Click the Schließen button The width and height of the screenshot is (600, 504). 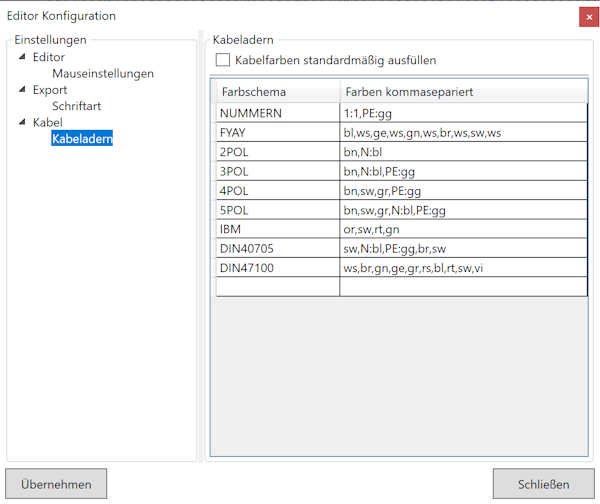pyautogui.click(x=543, y=484)
